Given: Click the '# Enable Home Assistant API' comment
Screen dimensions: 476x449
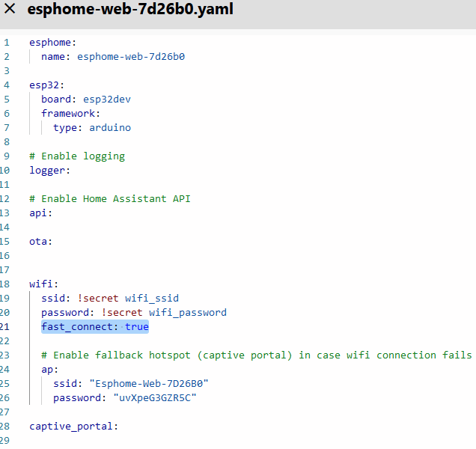Looking at the screenshot, I should pyautogui.click(x=110, y=199).
